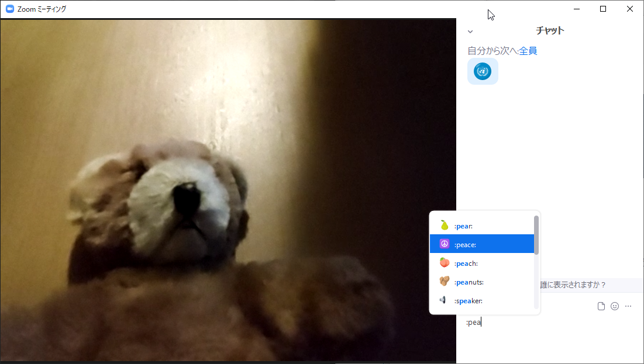Click the purple peace symbol icon
Screen dimensions: 644x364
click(445, 244)
